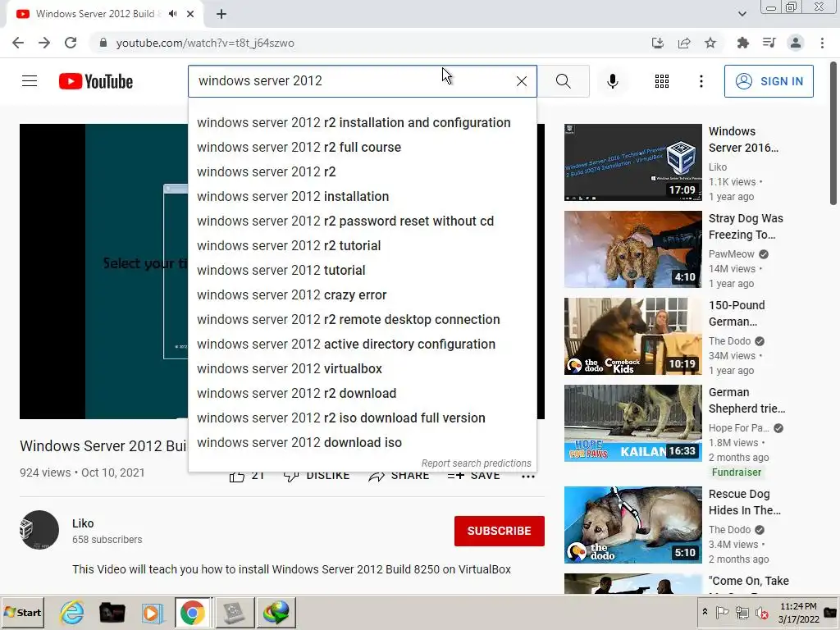Open the Chrome extensions puzzle icon
Screen dimensions: 840x630
tap(742, 43)
